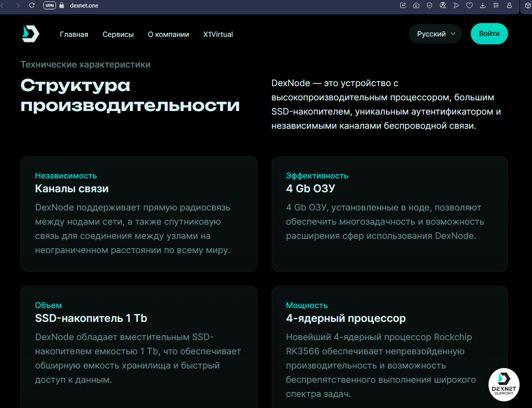The image size is (532, 408).
Task: Open the screenshot camera tool
Action: (x=416, y=5)
